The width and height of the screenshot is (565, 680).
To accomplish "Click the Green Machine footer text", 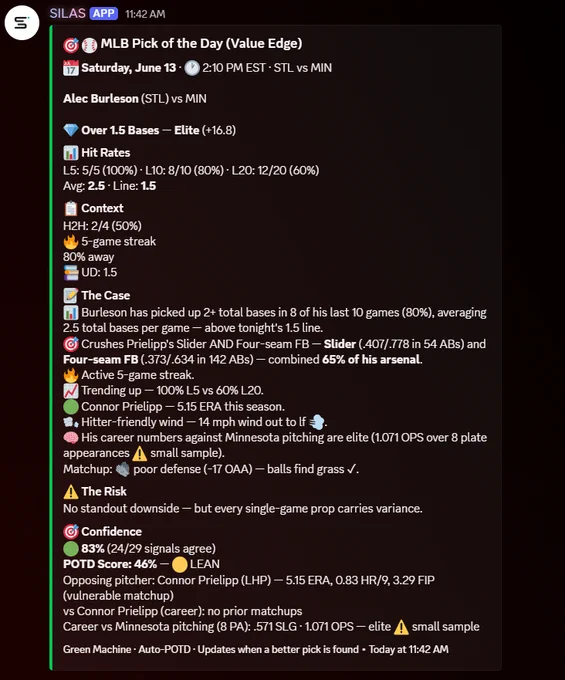I will tap(97, 649).
